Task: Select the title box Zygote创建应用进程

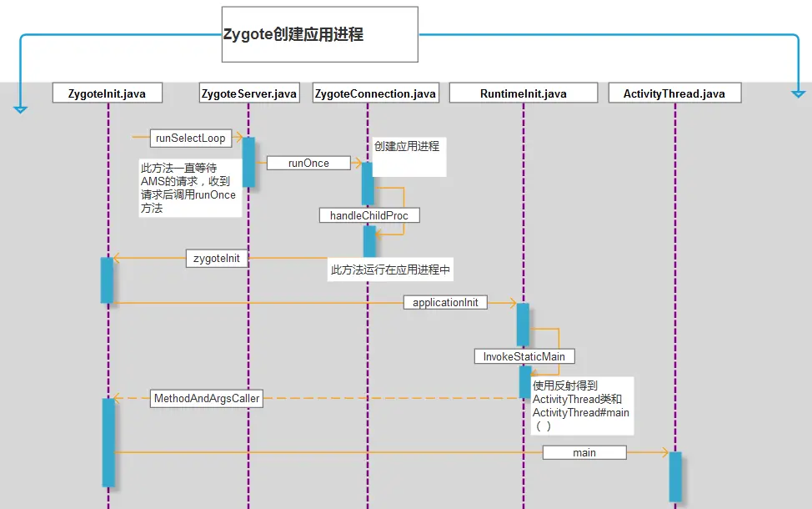Action: click(x=319, y=34)
